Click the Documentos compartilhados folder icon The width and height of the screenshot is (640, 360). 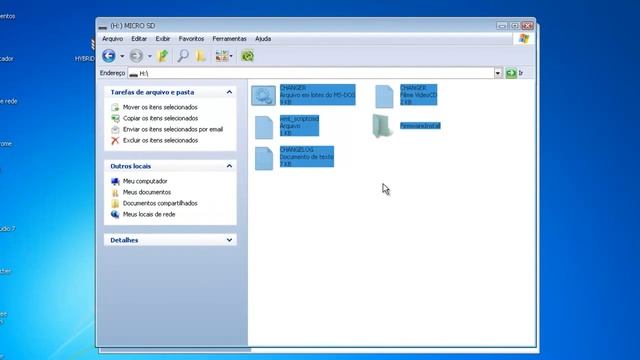coord(115,203)
